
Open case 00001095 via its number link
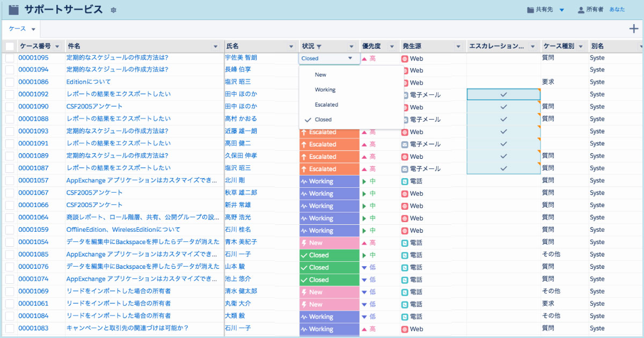point(33,57)
